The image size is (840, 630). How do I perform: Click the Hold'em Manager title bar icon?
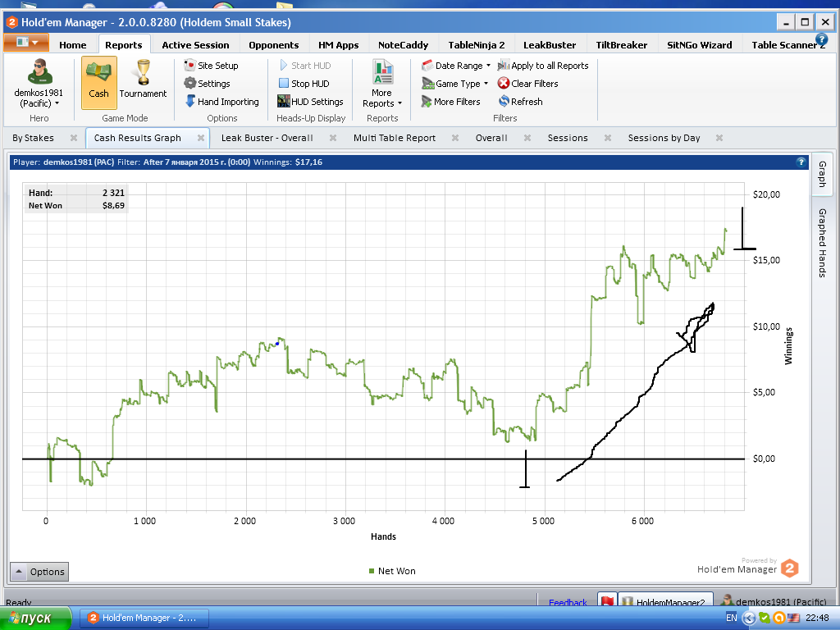[x=11, y=22]
